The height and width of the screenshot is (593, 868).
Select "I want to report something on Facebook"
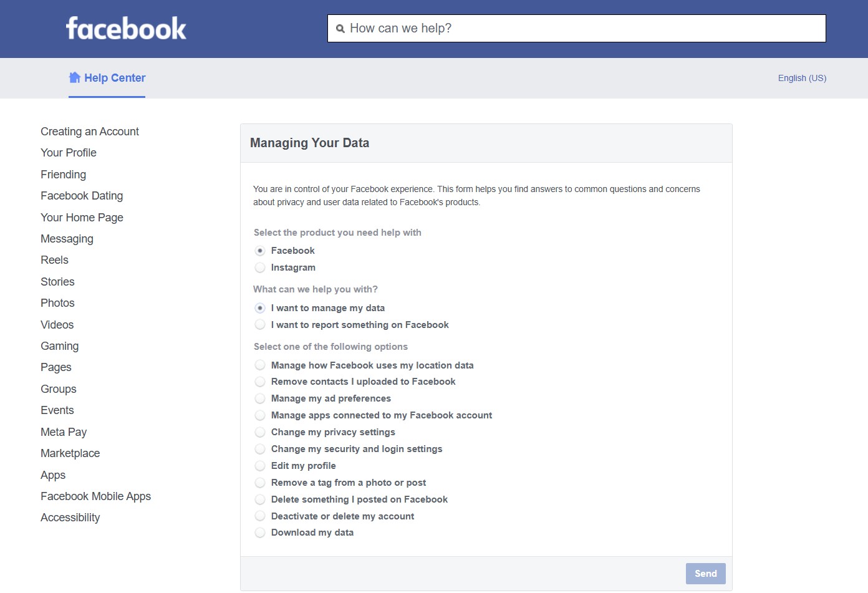[260, 324]
